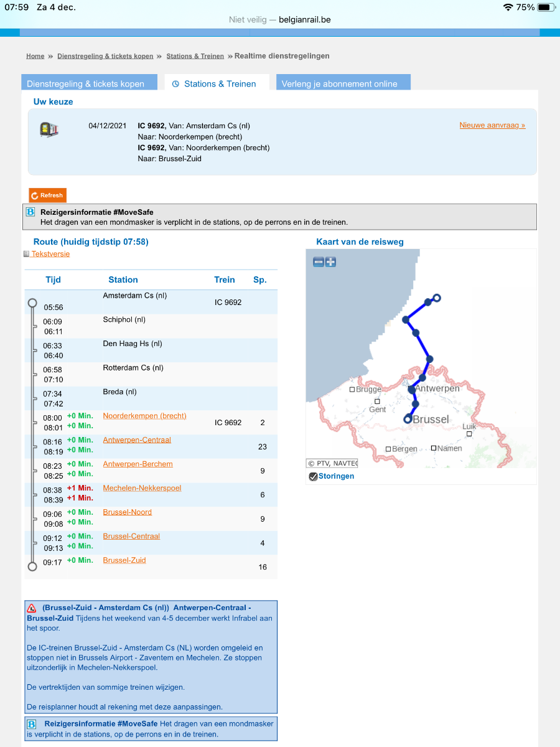Image resolution: width=560 pixels, height=747 pixels.
Task: Click the Brussel-Zuid station link
Action: pos(124,560)
